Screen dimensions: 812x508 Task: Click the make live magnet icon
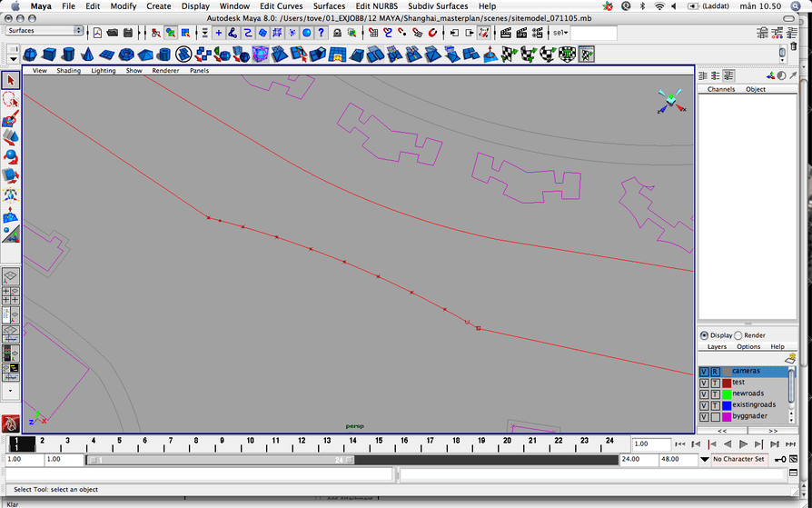(x=432, y=34)
